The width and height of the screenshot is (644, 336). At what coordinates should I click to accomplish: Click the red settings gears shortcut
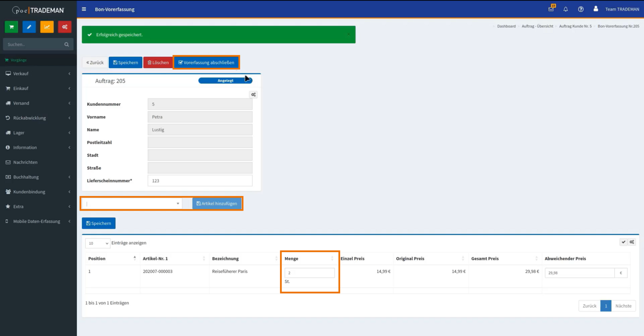(x=64, y=27)
